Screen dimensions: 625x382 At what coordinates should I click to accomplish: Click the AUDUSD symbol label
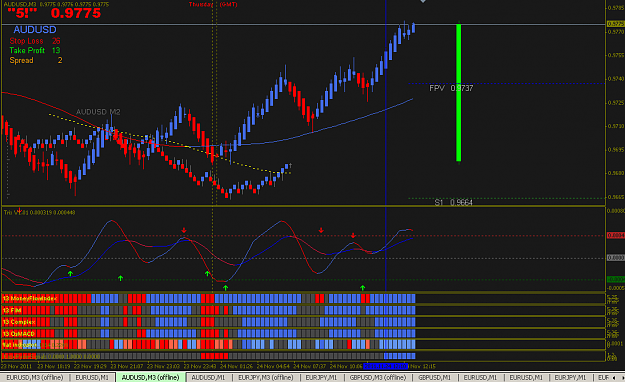point(35,30)
